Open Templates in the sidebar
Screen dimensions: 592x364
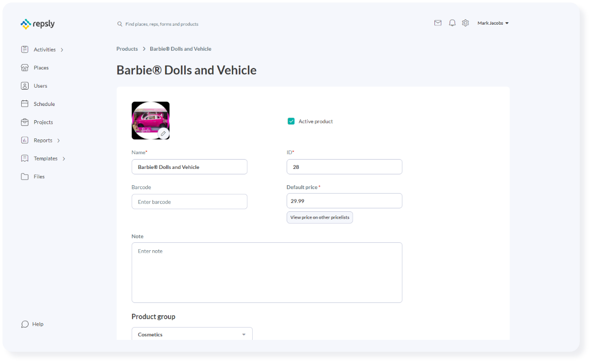[x=46, y=159]
